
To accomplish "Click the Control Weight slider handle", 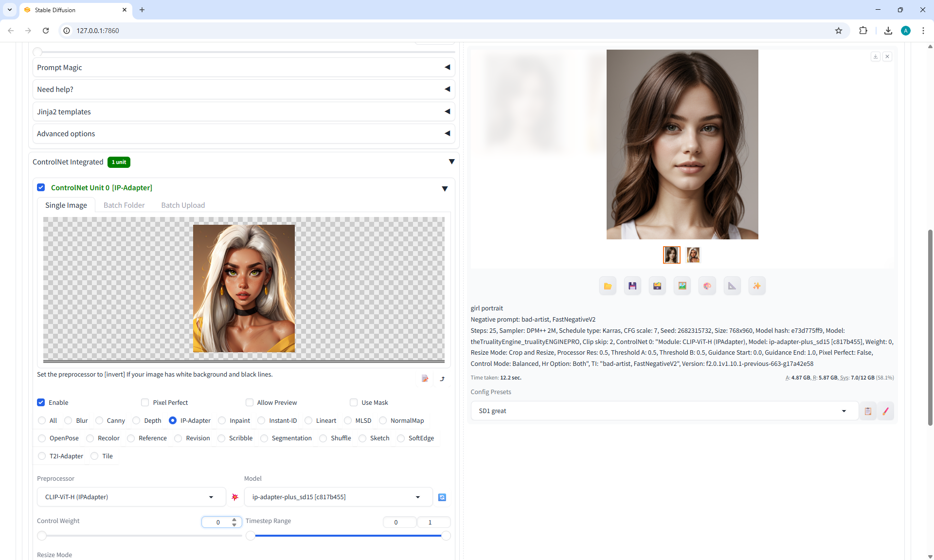I will point(42,536).
